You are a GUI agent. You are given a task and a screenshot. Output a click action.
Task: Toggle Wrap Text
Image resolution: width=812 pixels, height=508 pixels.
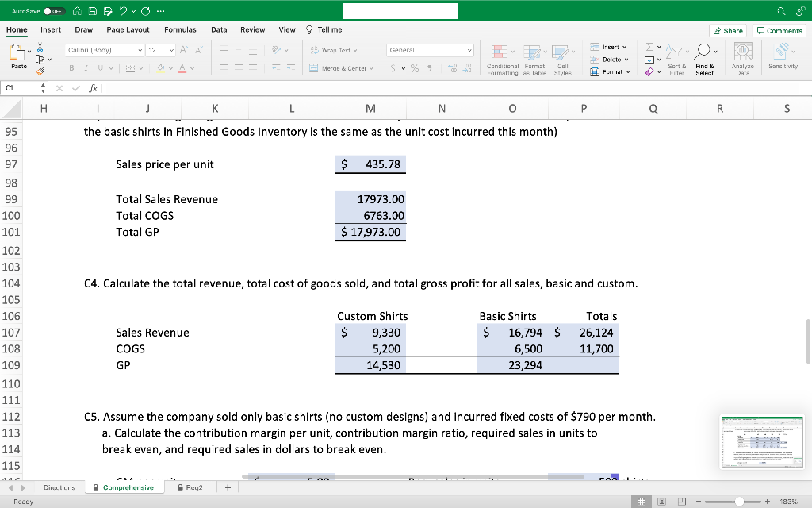click(x=334, y=50)
